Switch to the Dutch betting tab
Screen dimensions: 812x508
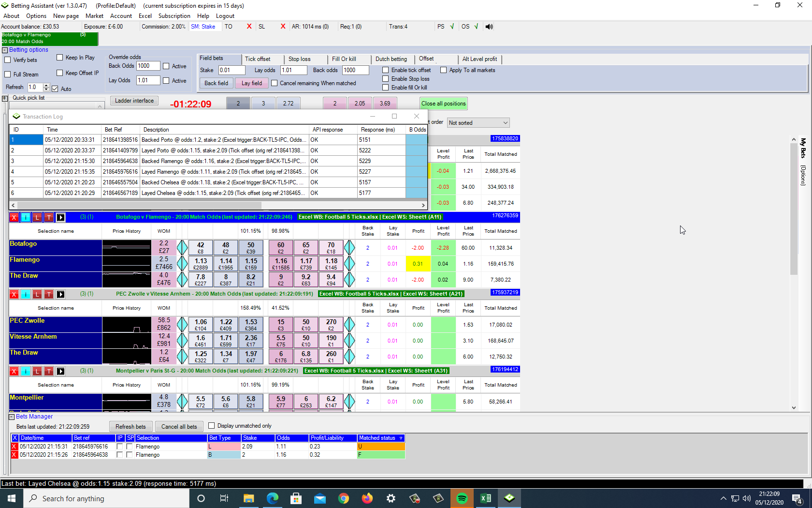tap(391, 59)
